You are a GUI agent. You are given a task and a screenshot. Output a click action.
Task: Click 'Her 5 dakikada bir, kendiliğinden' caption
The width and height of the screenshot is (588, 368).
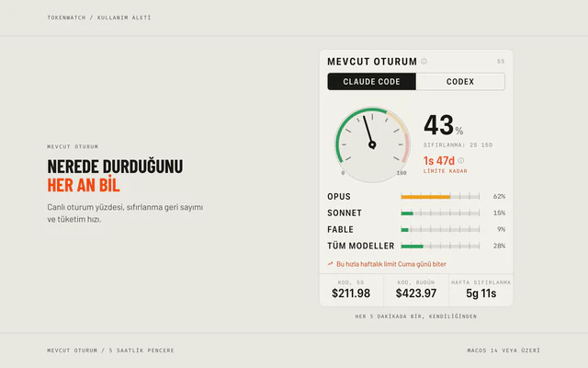point(416,316)
